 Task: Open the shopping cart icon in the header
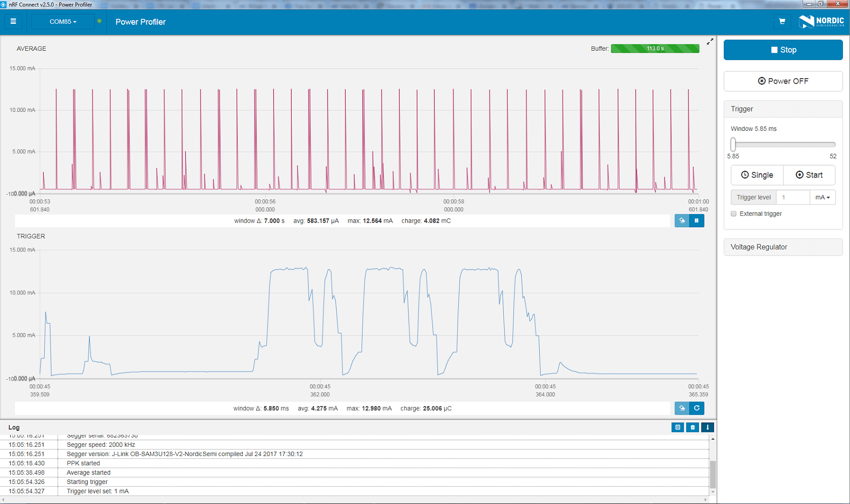(x=782, y=21)
